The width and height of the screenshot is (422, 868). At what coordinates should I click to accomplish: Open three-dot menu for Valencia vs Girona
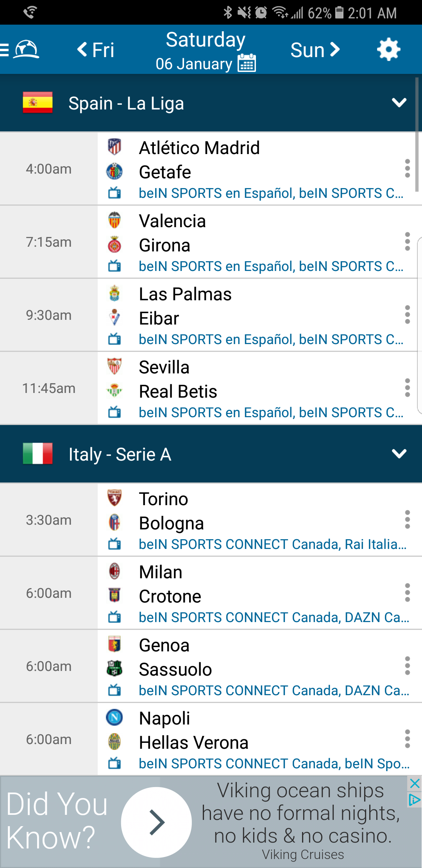click(407, 242)
